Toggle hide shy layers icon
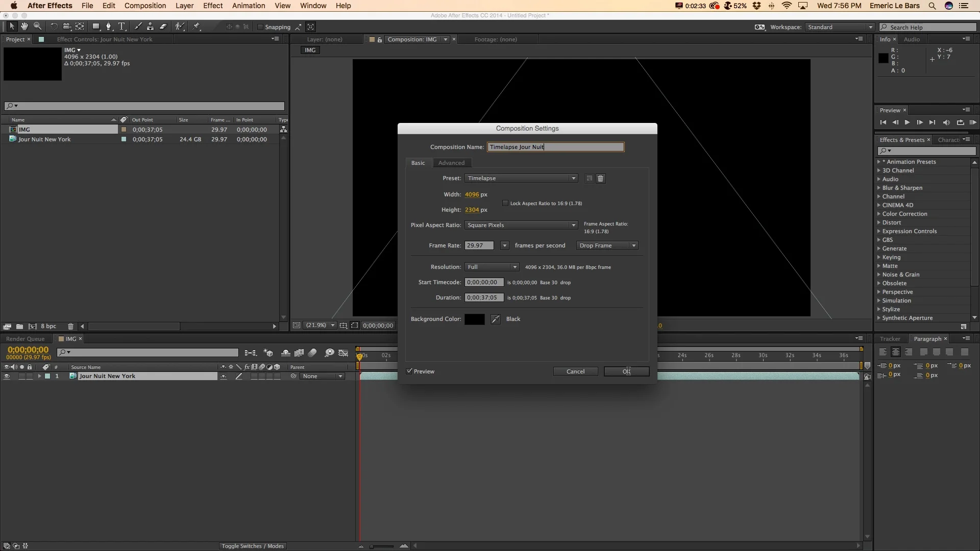Viewport: 980px width, 551px height. point(286,353)
